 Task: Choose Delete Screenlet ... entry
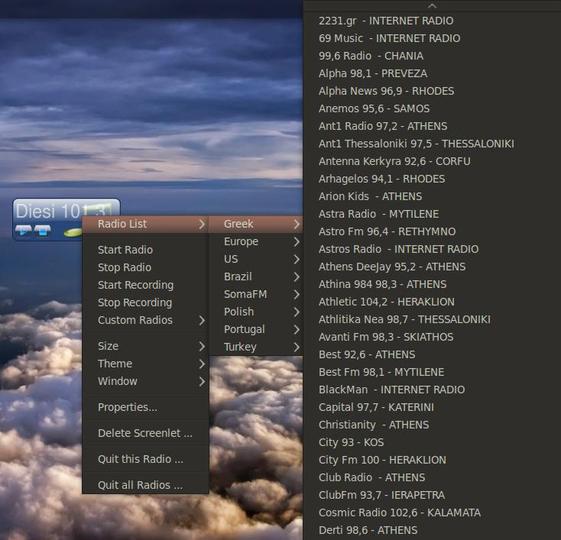[146, 433]
